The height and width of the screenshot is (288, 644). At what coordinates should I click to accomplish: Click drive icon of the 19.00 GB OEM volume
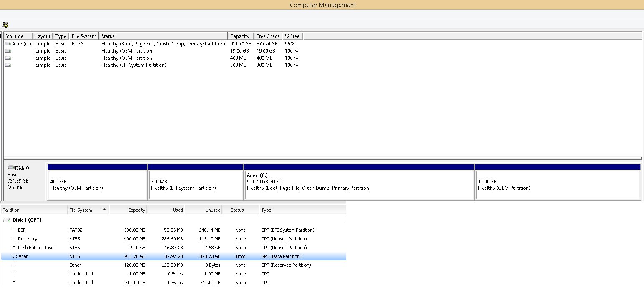click(8, 51)
